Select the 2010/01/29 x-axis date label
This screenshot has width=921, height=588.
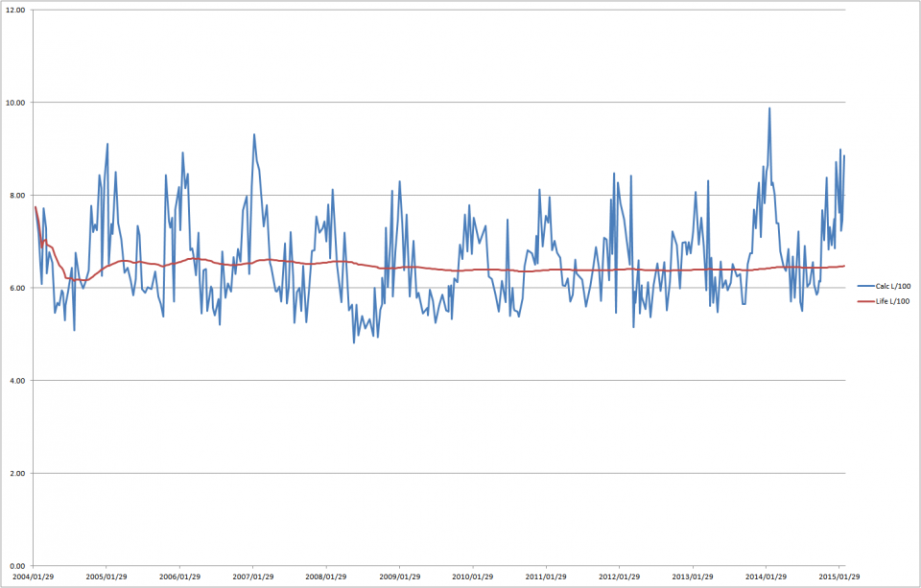(473, 576)
